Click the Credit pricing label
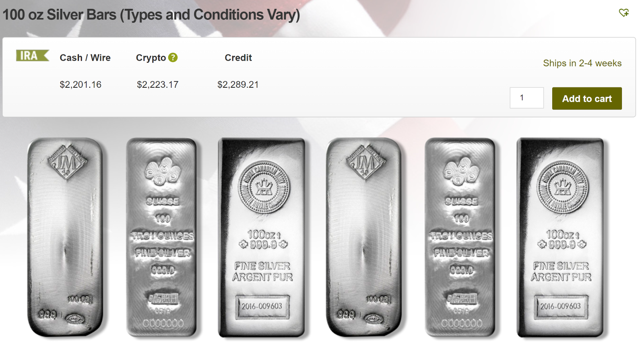Image resolution: width=644 pixels, height=345 pixels. click(x=238, y=58)
